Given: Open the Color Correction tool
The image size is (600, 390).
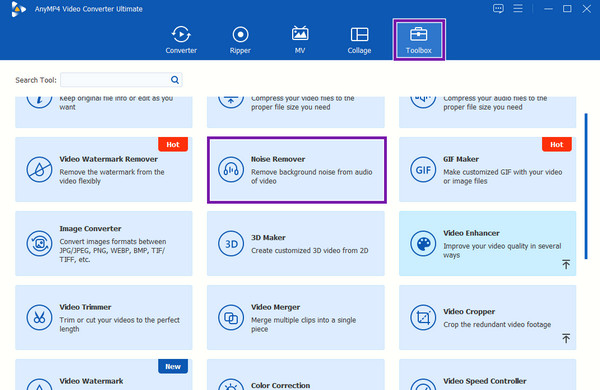Looking at the screenshot, I should coord(295,374).
